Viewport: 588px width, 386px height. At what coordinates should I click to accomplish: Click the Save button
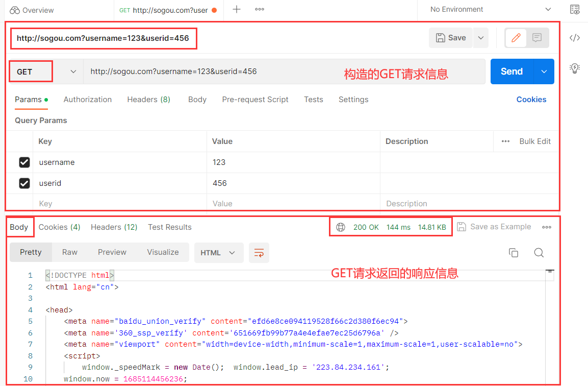click(451, 38)
